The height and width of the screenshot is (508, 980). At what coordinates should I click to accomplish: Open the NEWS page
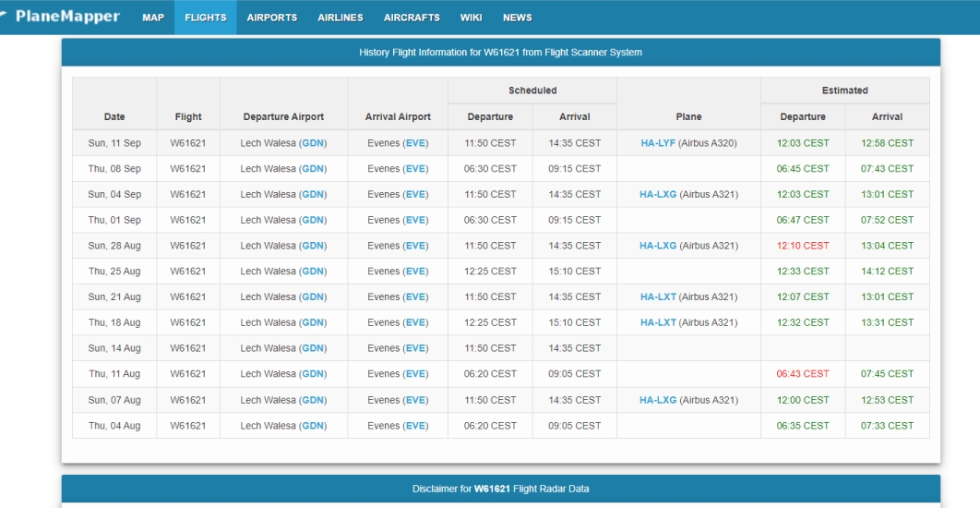(x=518, y=18)
